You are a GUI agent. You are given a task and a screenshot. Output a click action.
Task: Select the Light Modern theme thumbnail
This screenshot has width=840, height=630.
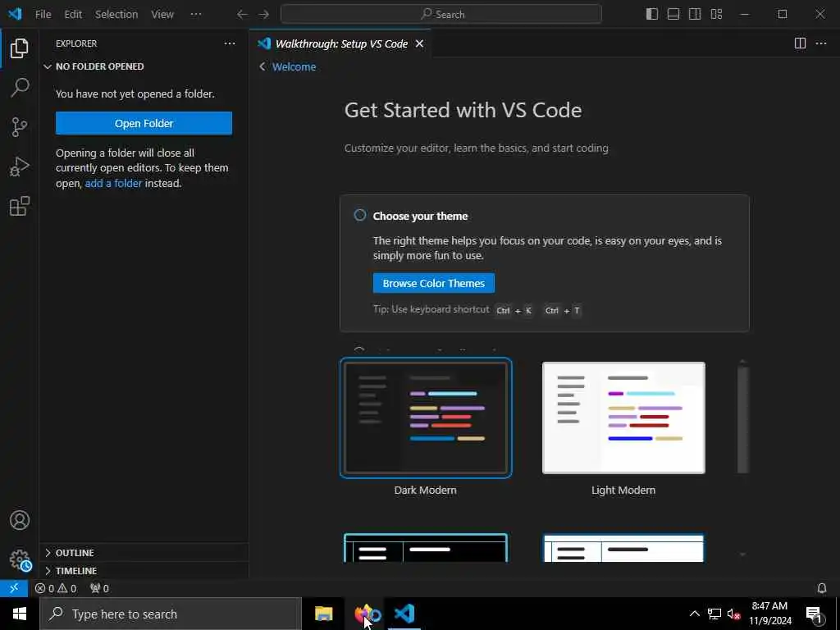point(623,418)
